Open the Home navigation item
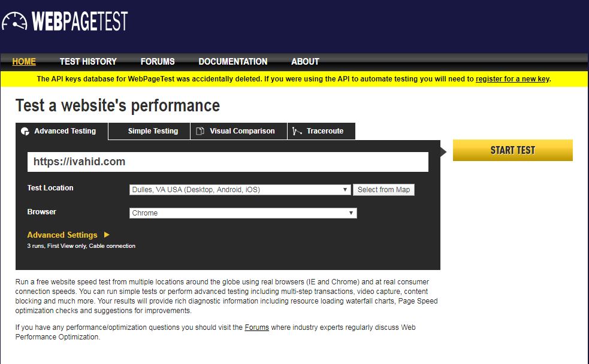Viewport: 589px width, 364px height. (24, 62)
